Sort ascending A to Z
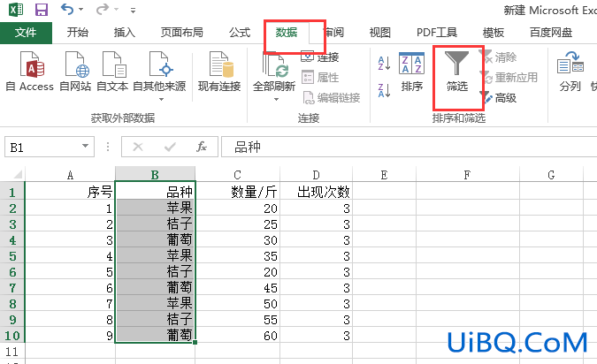The image size is (597, 364). 384,63
